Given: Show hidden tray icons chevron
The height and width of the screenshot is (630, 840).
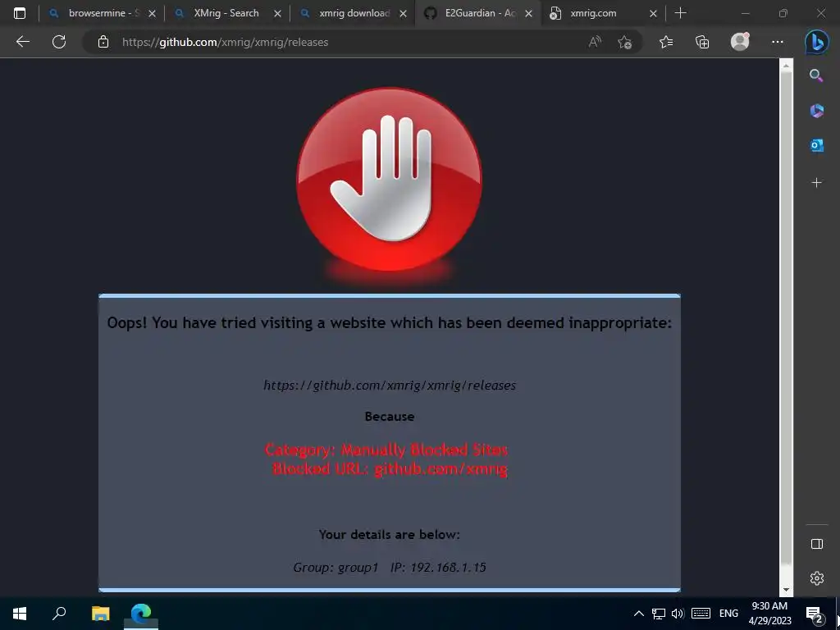Looking at the screenshot, I should [638, 614].
